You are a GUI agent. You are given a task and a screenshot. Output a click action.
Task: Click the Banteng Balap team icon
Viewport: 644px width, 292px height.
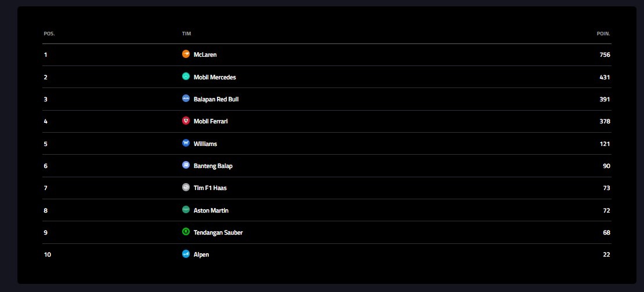(186, 165)
